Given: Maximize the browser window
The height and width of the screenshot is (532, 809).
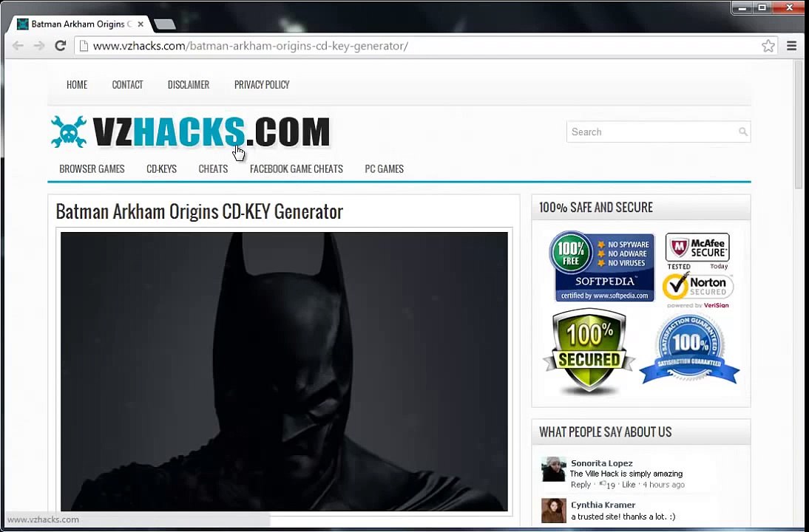Looking at the screenshot, I should (762, 7).
